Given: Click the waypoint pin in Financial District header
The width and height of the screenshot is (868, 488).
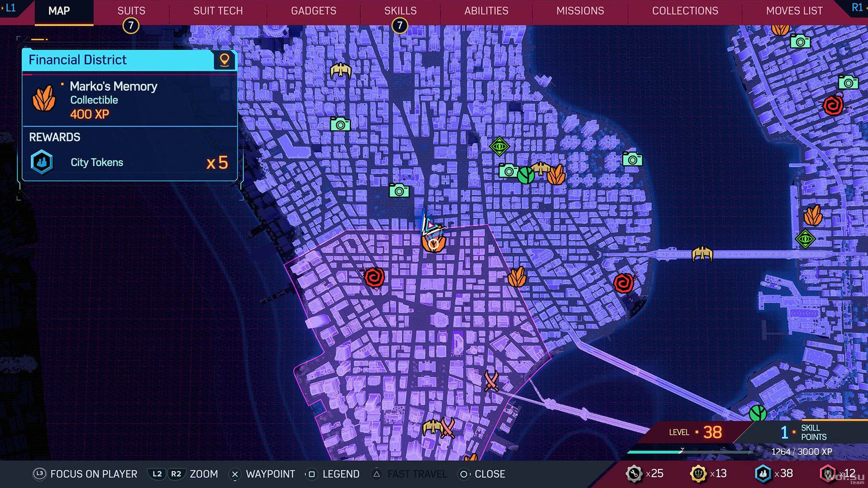Looking at the screenshot, I should (224, 60).
